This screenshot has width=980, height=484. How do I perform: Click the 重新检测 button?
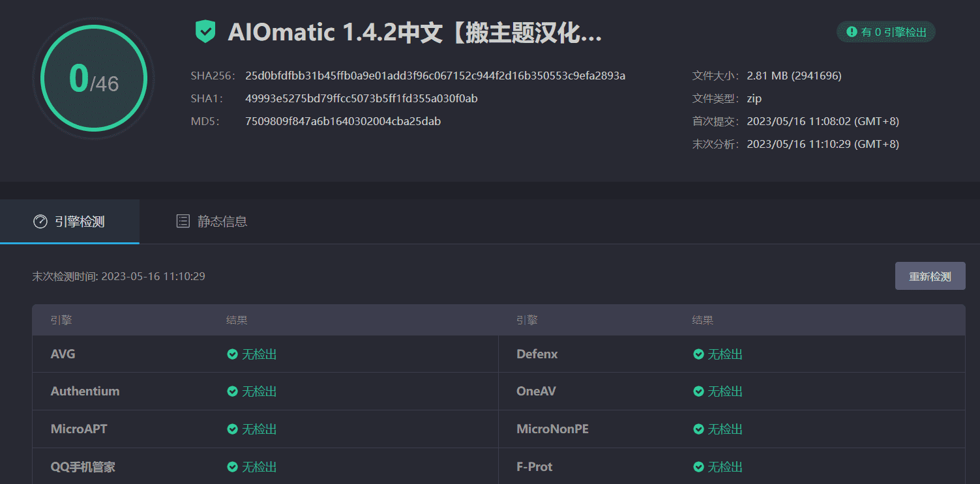pyautogui.click(x=930, y=276)
